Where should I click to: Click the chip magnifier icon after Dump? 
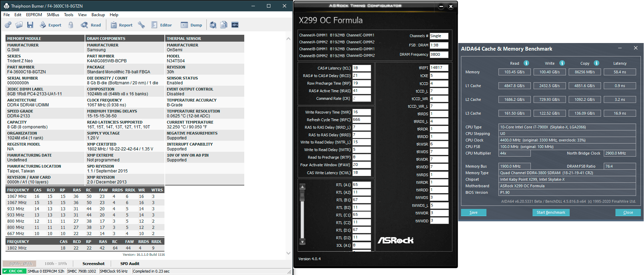(213, 25)
